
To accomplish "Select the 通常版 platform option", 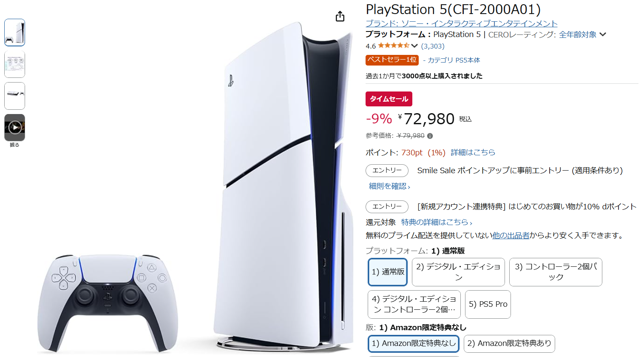I will click(388, 272).
